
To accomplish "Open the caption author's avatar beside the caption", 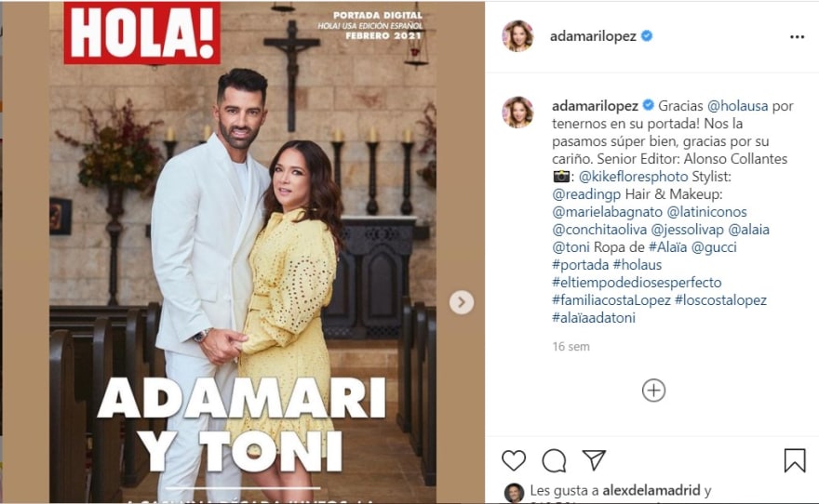I will [517, 112].
